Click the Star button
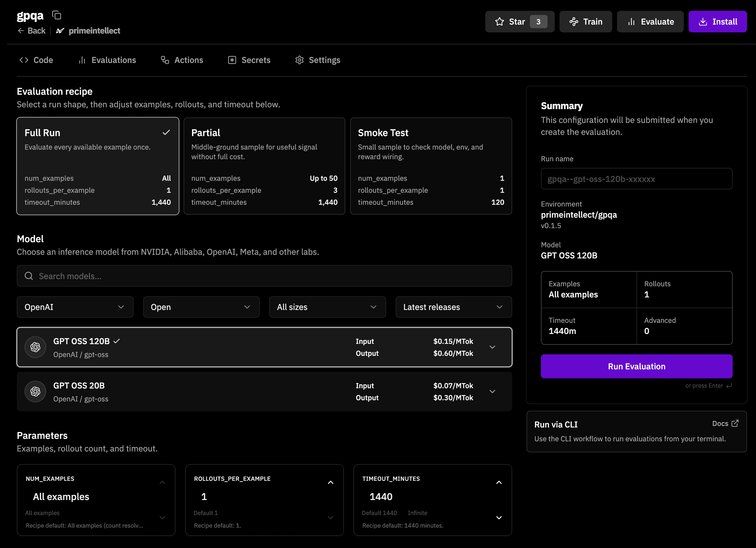Viewport: 756px width, 548px height. click(x=520, y=22)
